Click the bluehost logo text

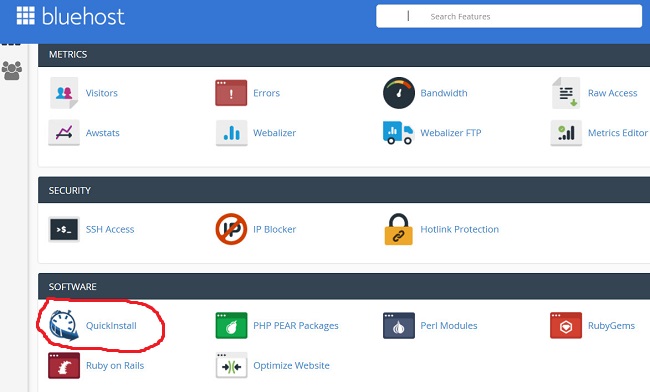click(x=83, y=17)
